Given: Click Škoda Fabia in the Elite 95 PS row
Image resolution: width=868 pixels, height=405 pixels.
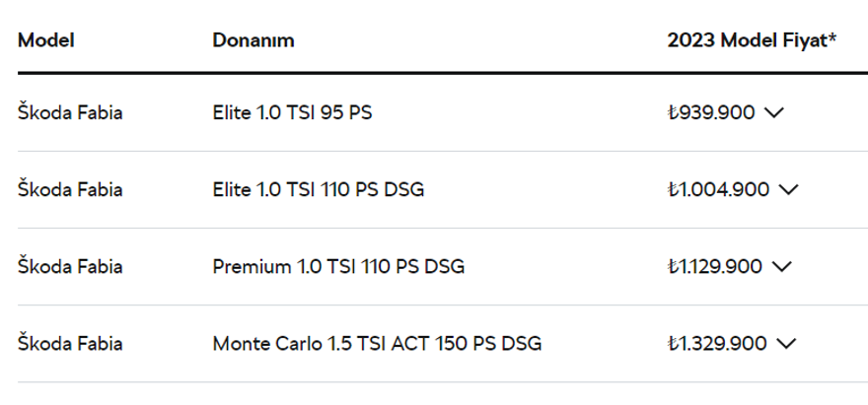Looking at the screenshot, I should [x=70, y=112].
